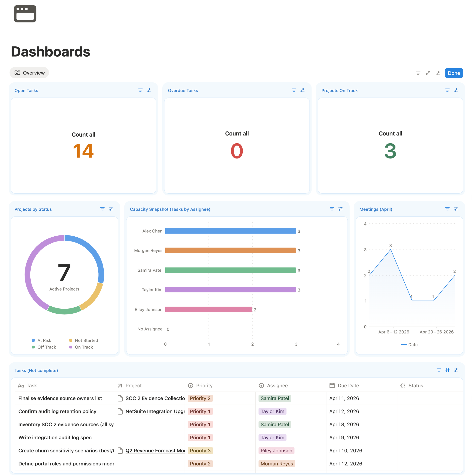
Task: Open settings icon on Capacity Snapshot widget
Action: (341, 209)
